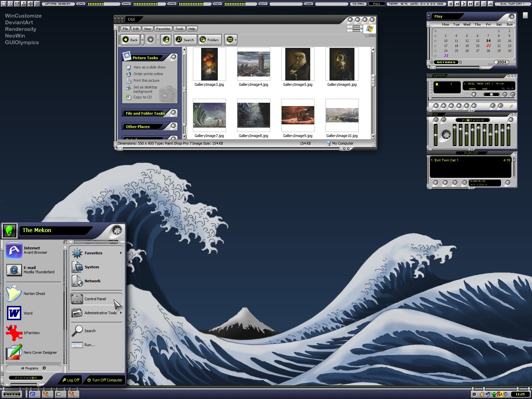The height and width of the screenshot is (399, 532).
Task: Click the play button in top system bar
Action: 464,4
